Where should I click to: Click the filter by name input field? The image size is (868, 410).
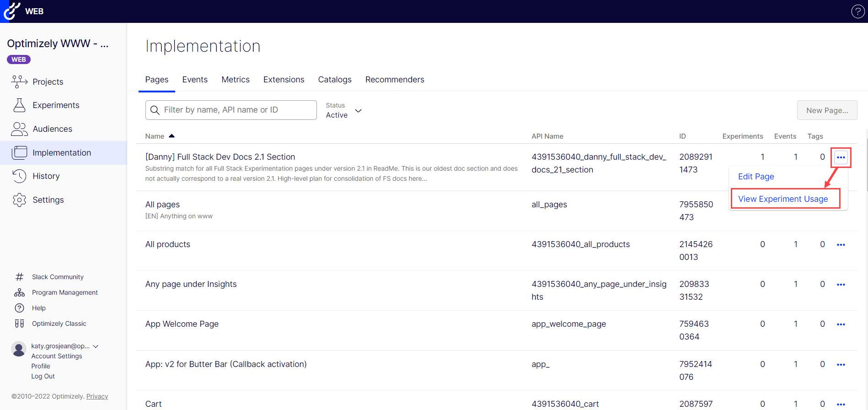(231, 110)
